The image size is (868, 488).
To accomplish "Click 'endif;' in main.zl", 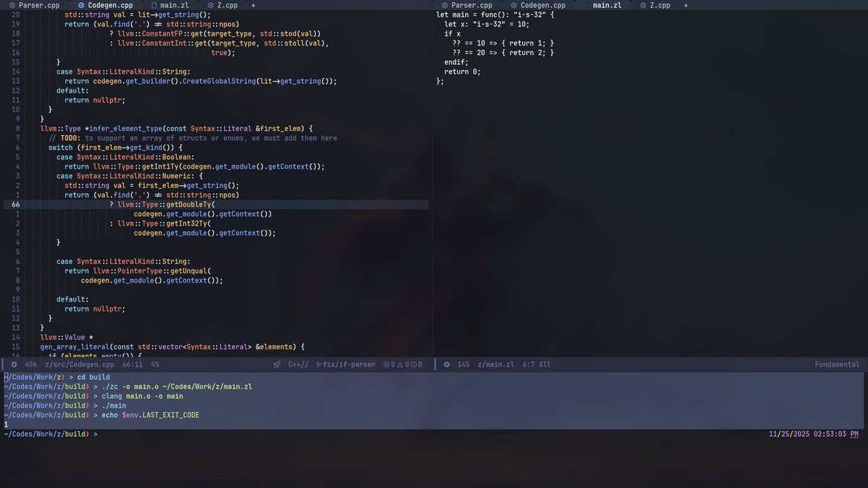I will [x=456, y=62].
